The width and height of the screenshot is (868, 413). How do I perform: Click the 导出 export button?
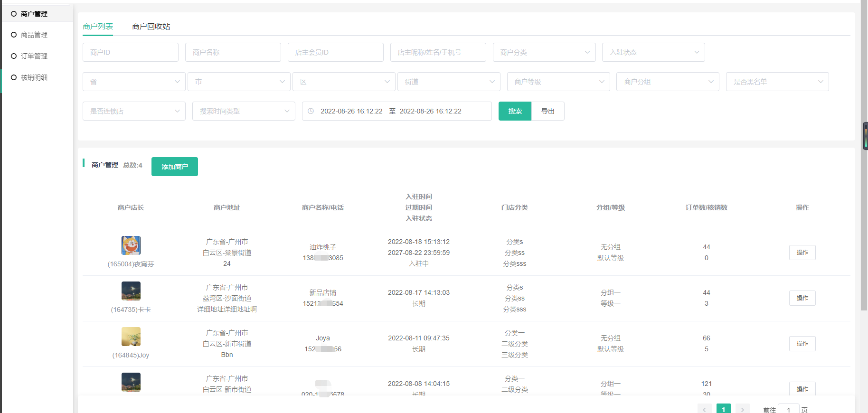click(x=548, y=111)
